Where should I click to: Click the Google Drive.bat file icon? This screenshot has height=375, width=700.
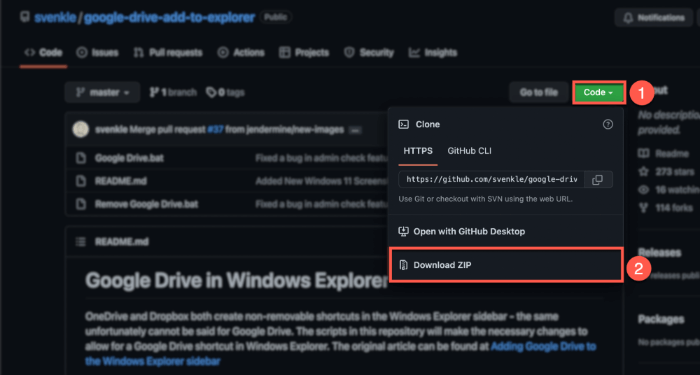80,158
